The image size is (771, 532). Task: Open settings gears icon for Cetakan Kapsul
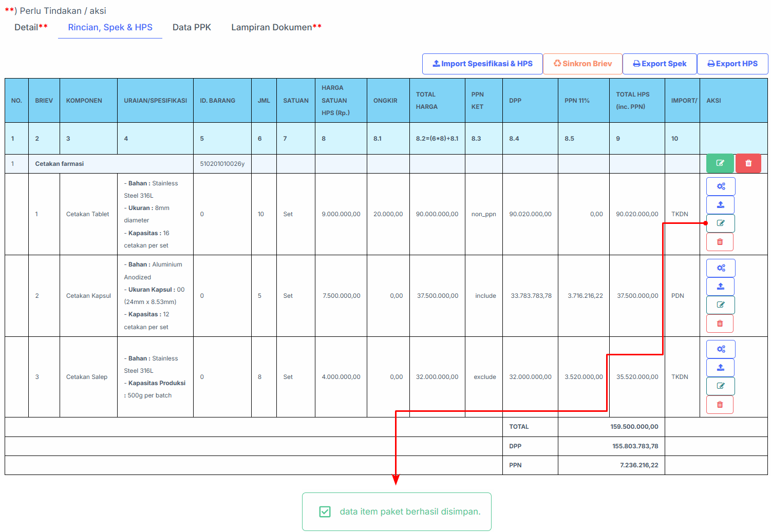(721, 268)
